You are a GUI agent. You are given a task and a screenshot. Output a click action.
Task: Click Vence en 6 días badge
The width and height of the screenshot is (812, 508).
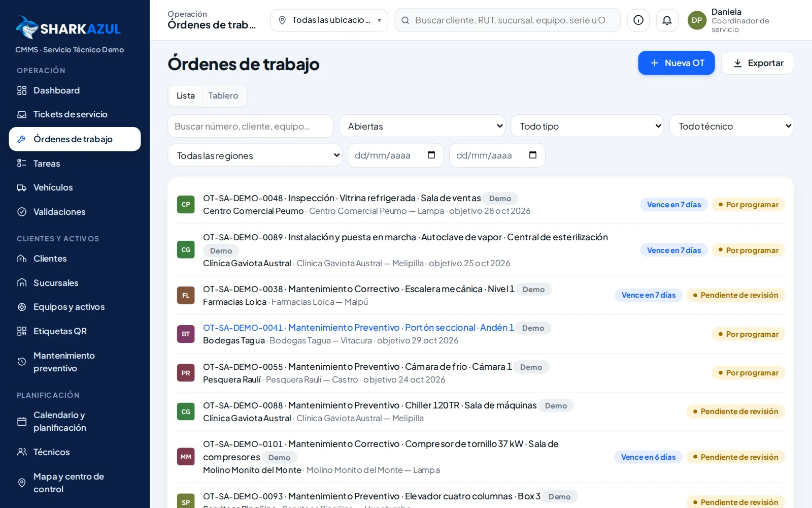649,457
